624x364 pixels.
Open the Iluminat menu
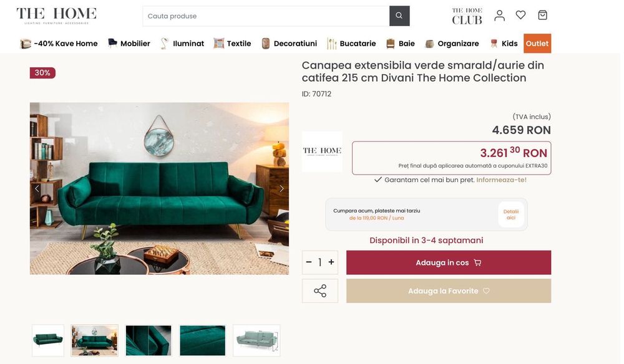[182, 43]
